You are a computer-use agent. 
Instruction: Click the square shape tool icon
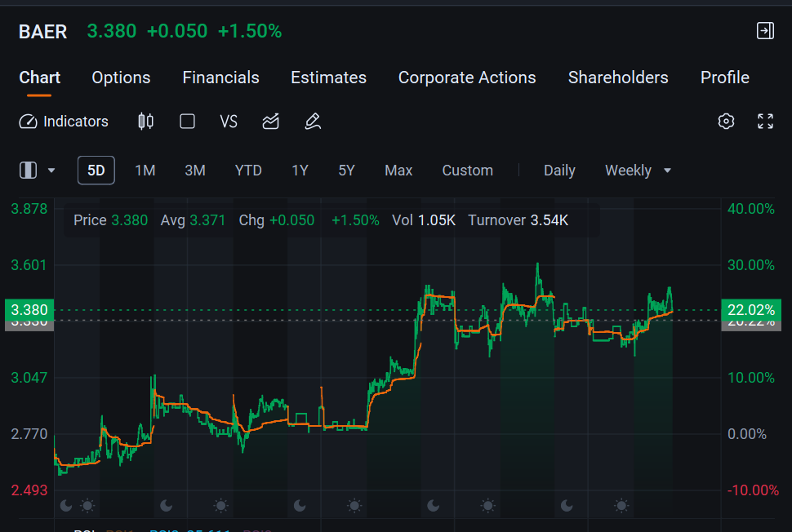(x=188, y=122)
